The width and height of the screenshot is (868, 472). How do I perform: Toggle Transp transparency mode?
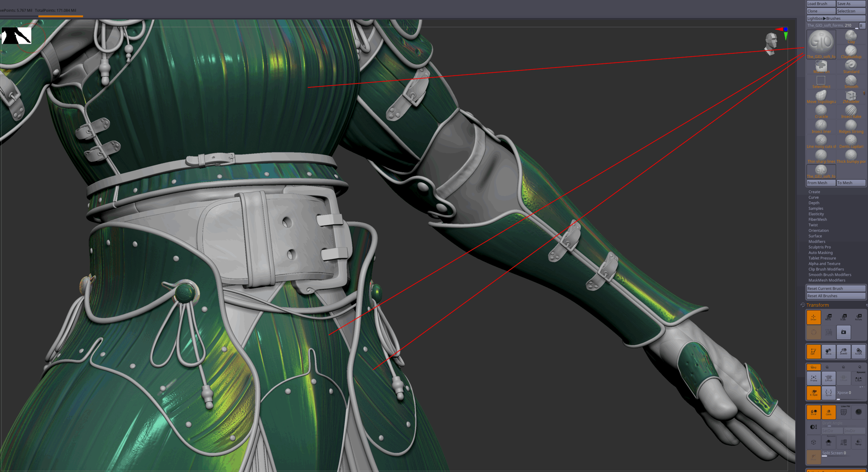pyautogui.click(x=858, y=442)
